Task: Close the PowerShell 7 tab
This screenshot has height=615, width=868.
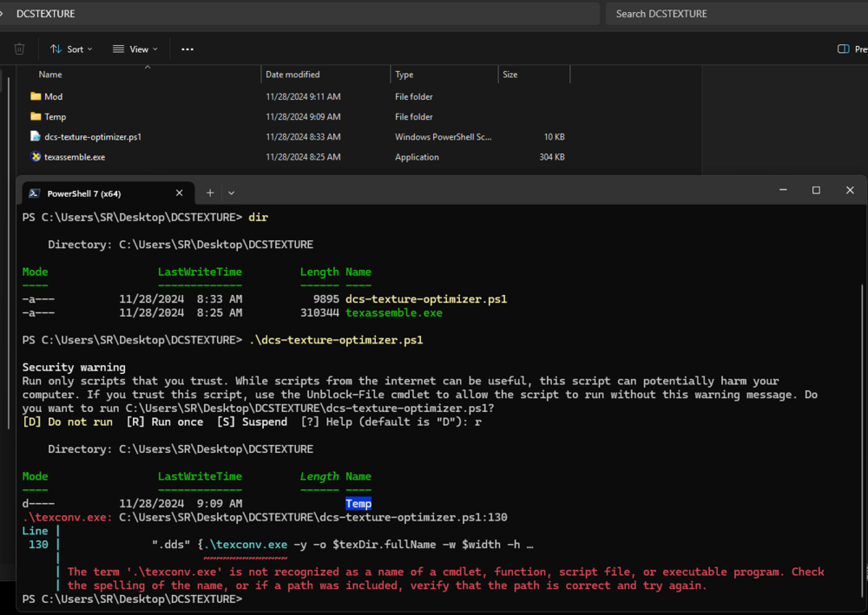Action: [180, 193]
